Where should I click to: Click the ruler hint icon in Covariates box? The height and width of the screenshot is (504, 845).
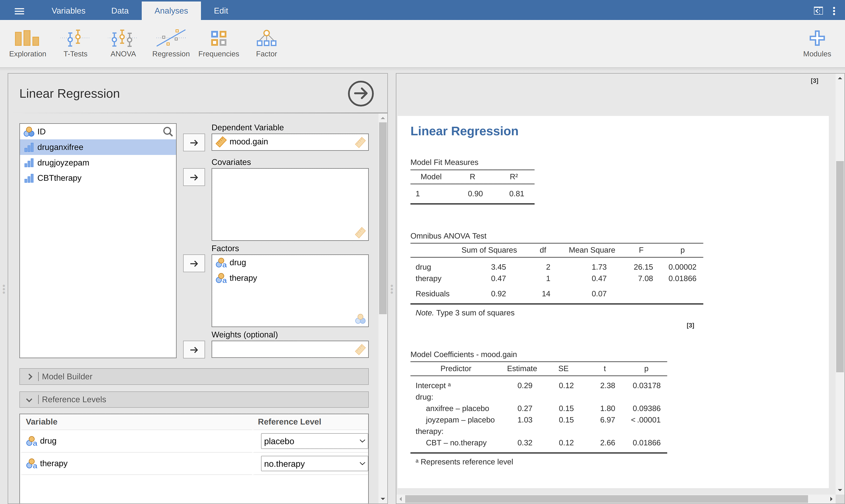[360, 232]
